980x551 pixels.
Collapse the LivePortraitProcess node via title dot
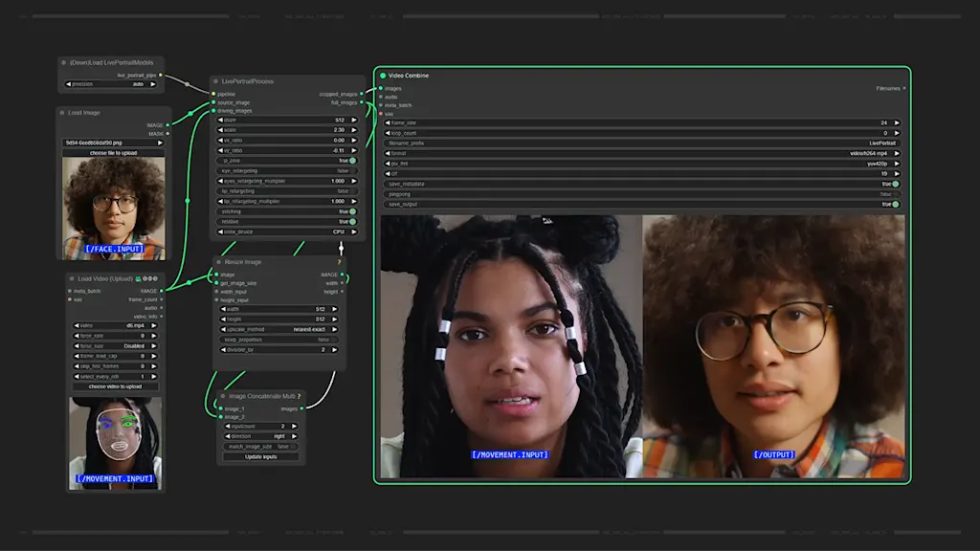pos(216,81)
